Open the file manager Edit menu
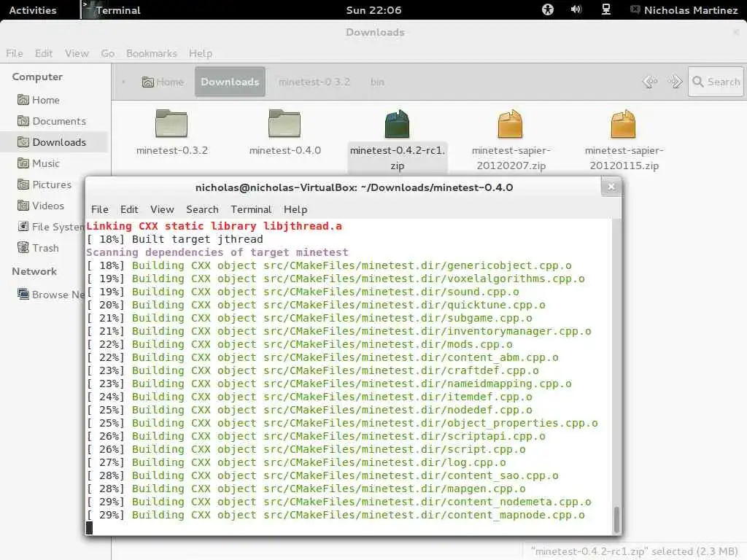This screenshot has width=747, height=560. 43,53
